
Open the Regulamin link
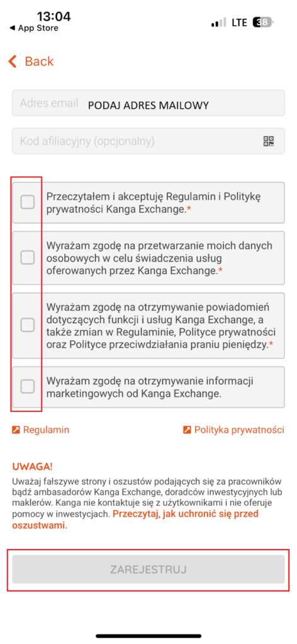pos(47,430)
